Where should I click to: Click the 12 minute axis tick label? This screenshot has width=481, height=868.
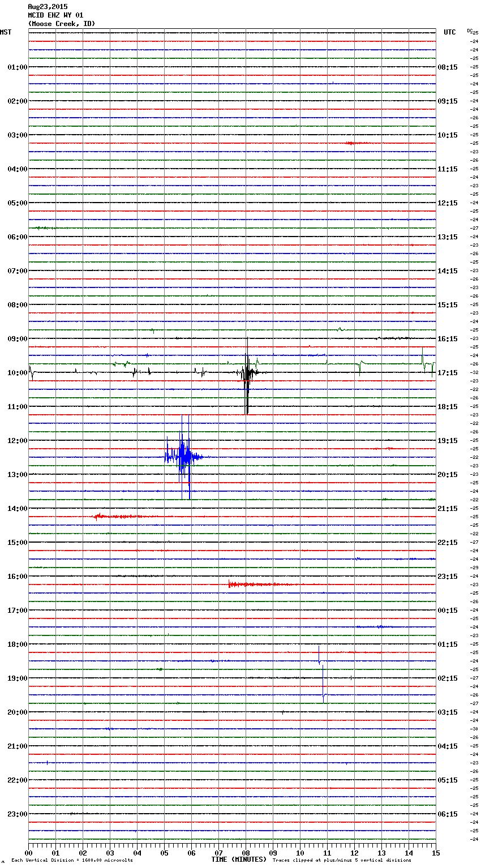(x=354, y=853)
